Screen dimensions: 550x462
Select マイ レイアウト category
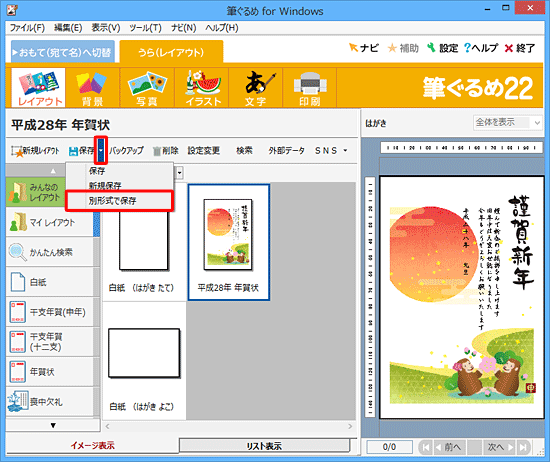click(50, 222)
